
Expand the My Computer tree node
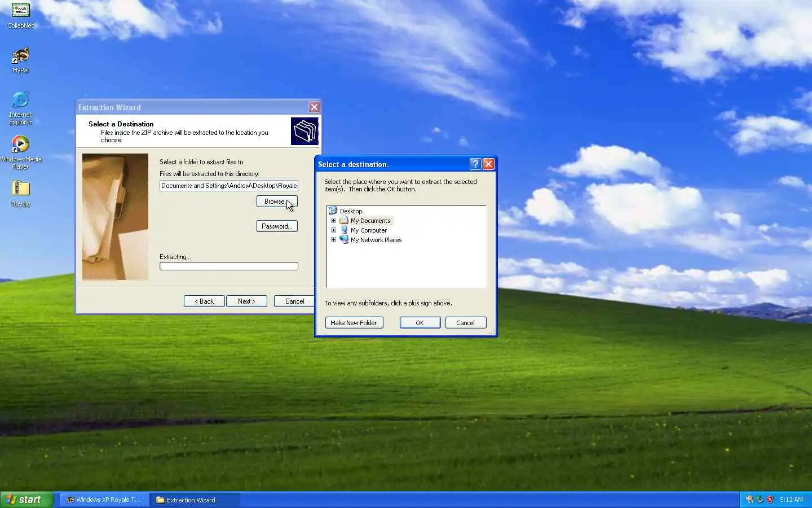tap(333, 230)
